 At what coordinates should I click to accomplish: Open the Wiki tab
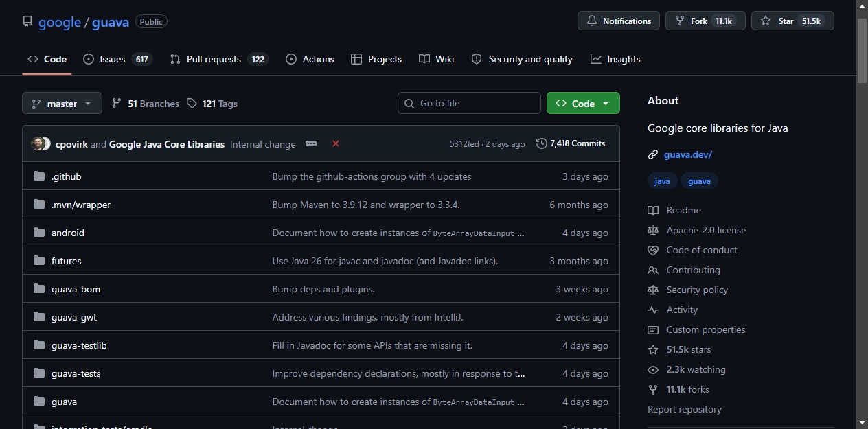437,59
